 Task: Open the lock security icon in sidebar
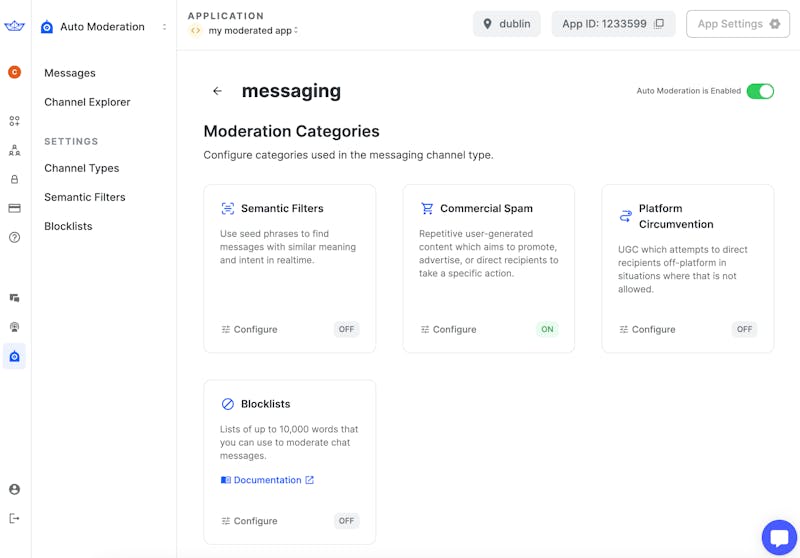(x=14, y=179)
